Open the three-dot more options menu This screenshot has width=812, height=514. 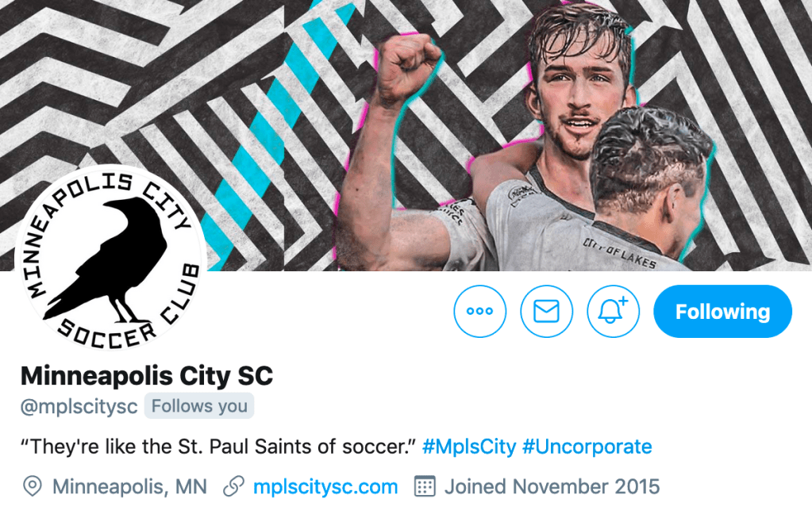tap(479, 311)
